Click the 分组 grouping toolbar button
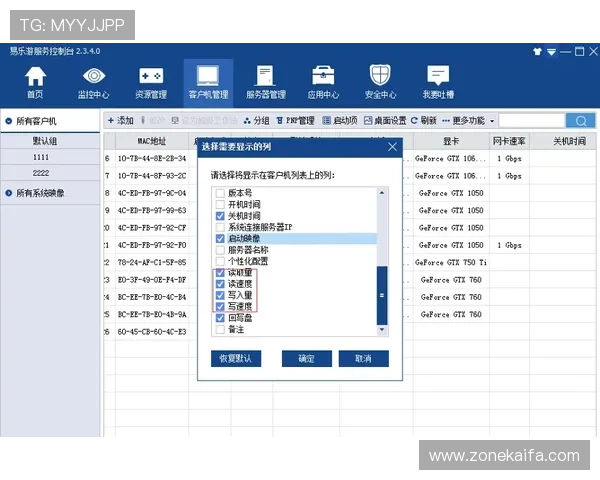The image size is (600, 480). tap(257, 121)
